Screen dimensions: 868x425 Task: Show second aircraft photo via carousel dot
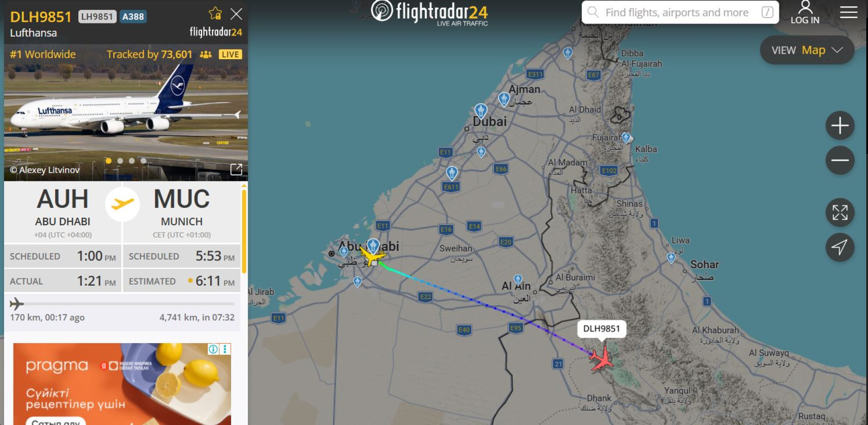[x=120, y=161]
